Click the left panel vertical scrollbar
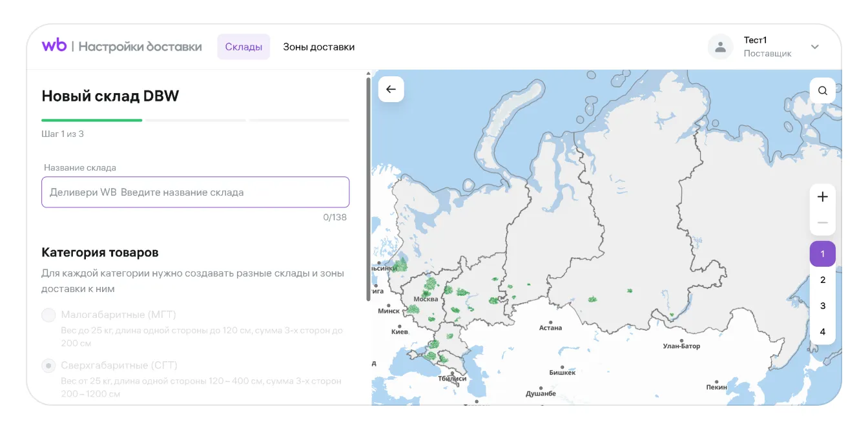Image resolution: width=868 pixels, height=429 pixels. click(369, 189)
